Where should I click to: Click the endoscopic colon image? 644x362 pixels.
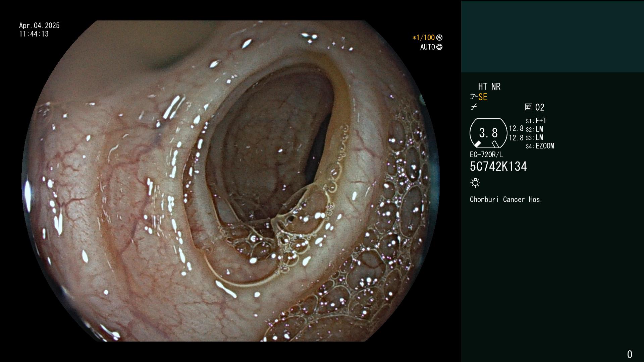231,181
